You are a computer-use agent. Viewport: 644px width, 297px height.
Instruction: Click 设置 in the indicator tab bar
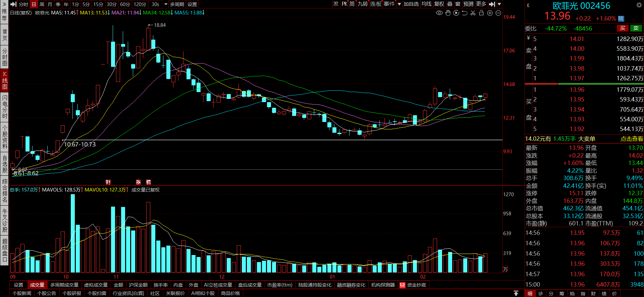coord(18,285)
